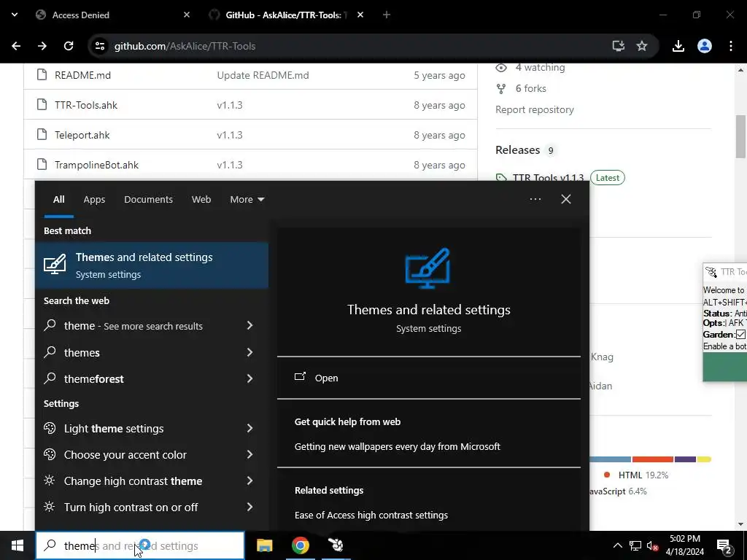This screenshot has height=560, width=747.
Task: Click the install app icon in address bar
Action: click(x=618, y=46)
